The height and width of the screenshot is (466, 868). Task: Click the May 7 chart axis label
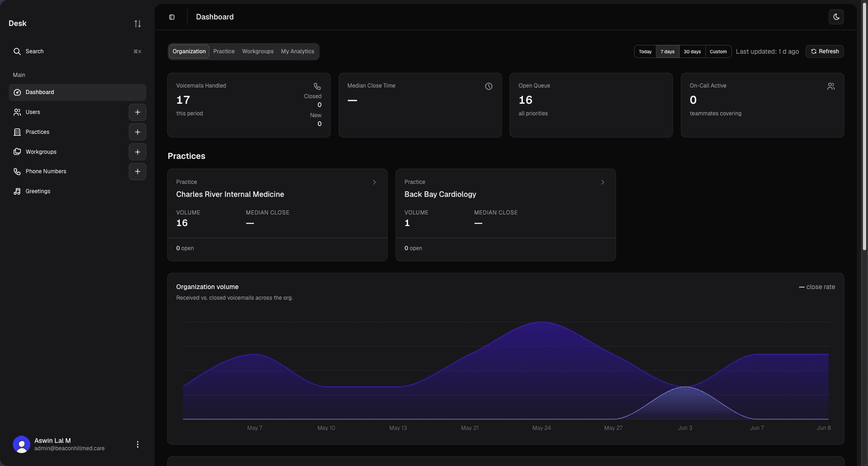(x=255, y=428)
